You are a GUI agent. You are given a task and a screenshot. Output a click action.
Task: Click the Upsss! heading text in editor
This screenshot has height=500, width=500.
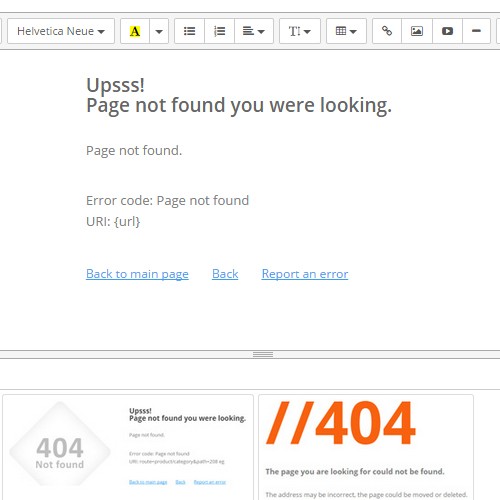click(x=115, y=85)
